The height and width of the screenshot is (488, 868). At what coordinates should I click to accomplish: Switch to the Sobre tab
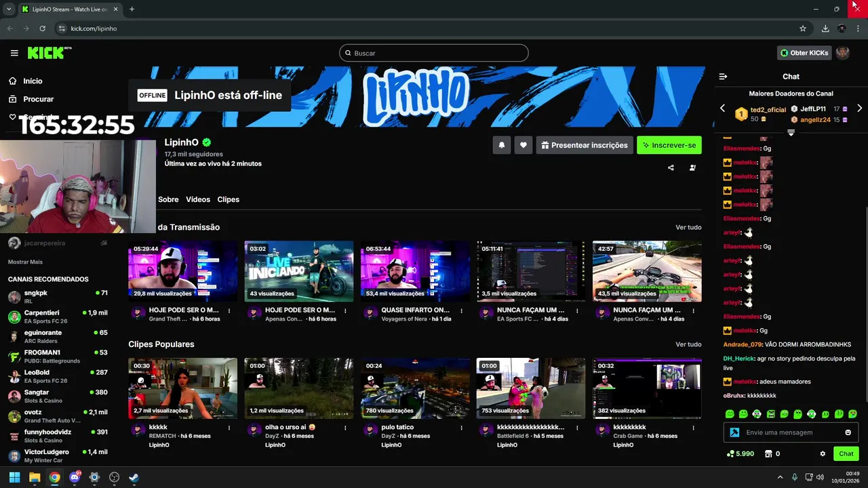point(168,199)
